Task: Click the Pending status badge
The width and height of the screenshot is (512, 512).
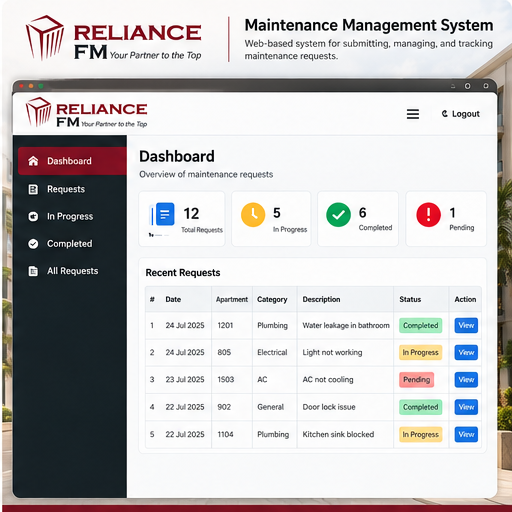Action: click(x=417, y=380)
